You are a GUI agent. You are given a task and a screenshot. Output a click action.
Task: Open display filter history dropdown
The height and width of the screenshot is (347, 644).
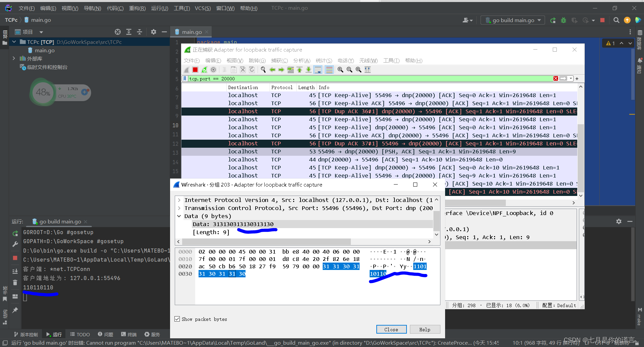(x=571, y=79)
